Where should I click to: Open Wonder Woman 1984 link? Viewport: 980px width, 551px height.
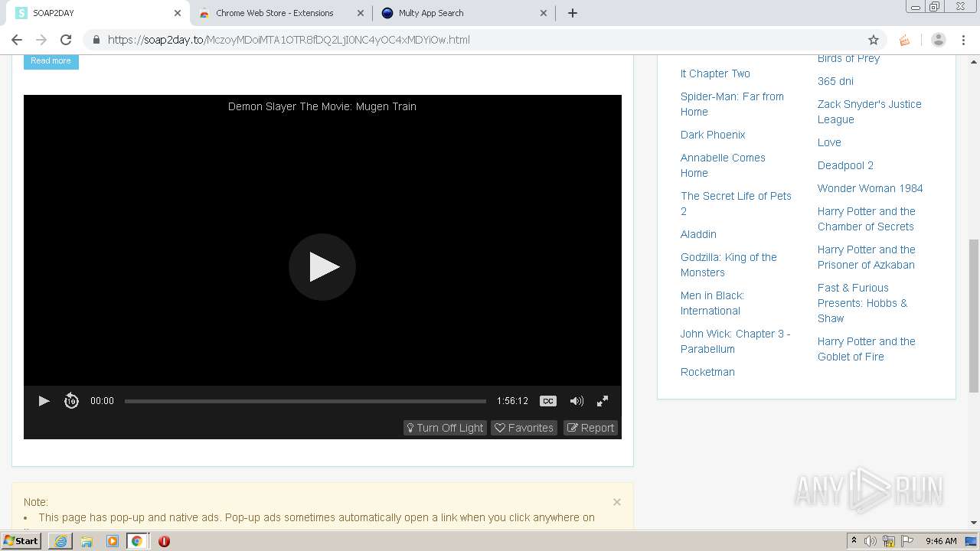tap(870, 188)
